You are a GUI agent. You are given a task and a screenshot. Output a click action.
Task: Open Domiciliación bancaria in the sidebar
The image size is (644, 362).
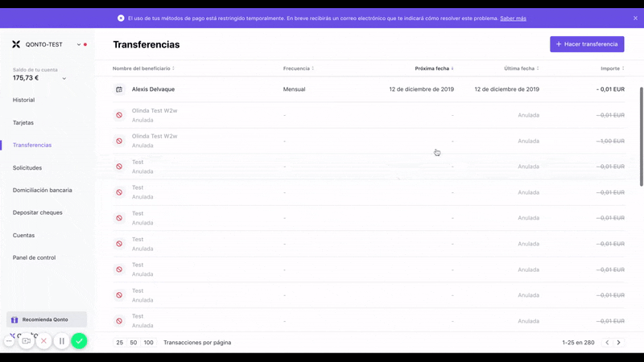click(43, 190)
